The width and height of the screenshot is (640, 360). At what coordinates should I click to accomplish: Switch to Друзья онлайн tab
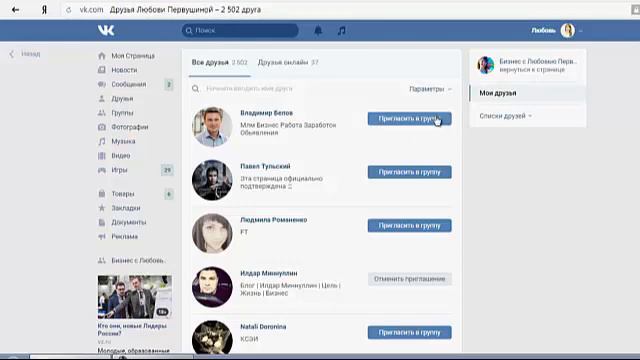(x=288, y=62)
